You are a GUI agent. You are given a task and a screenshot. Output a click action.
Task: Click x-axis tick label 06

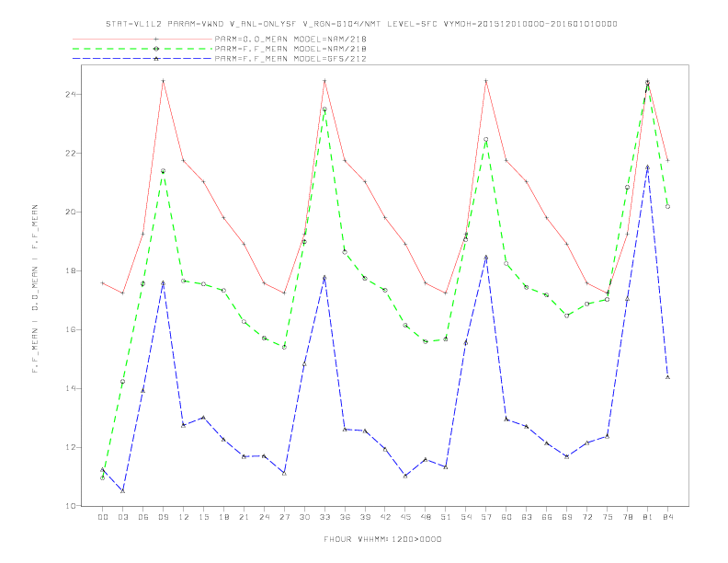coord(143,517)
